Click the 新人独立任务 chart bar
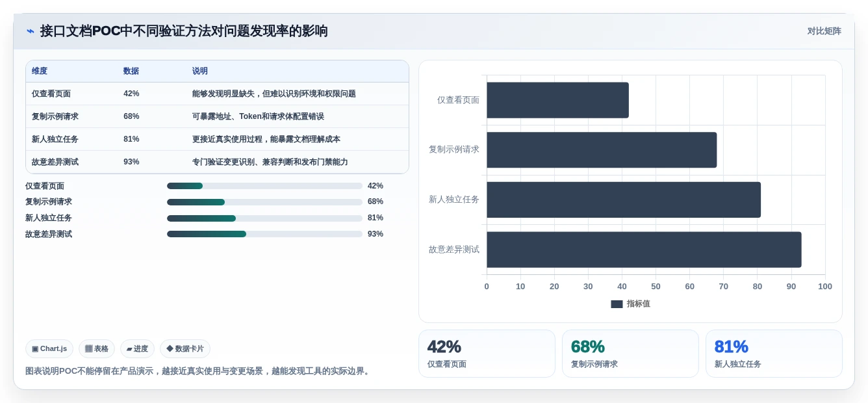The height and width of the screenshot is (403, 868). pos(624,200)
